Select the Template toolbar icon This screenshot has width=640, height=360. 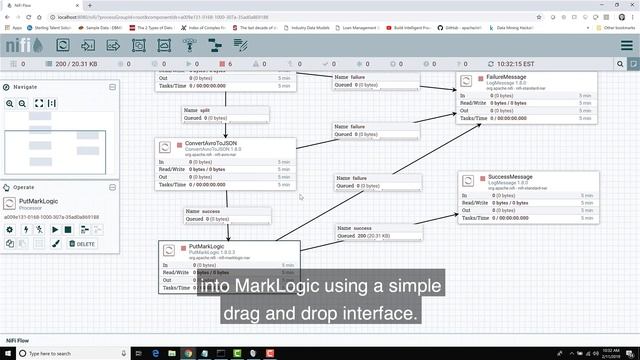pos(215,45)
